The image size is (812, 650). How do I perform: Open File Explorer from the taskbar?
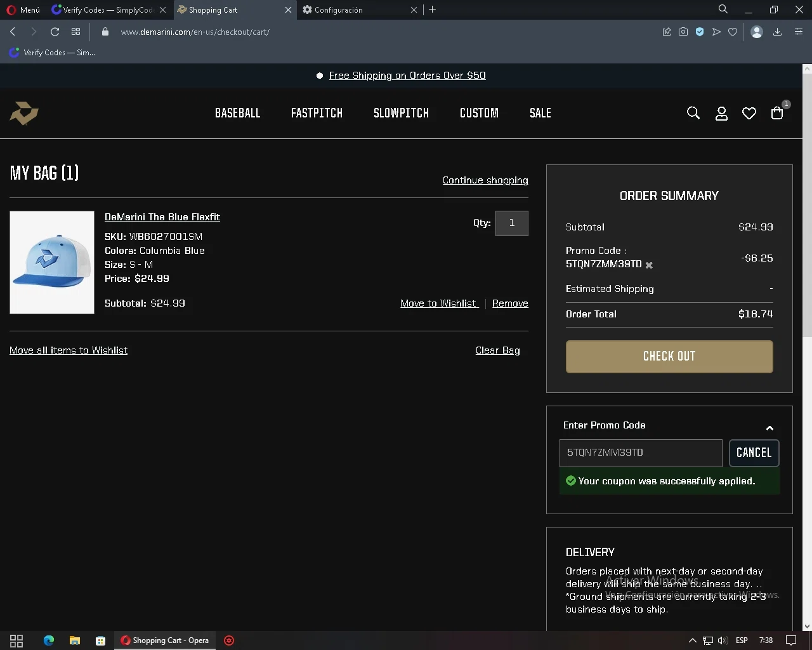click(x=75, y=640)
